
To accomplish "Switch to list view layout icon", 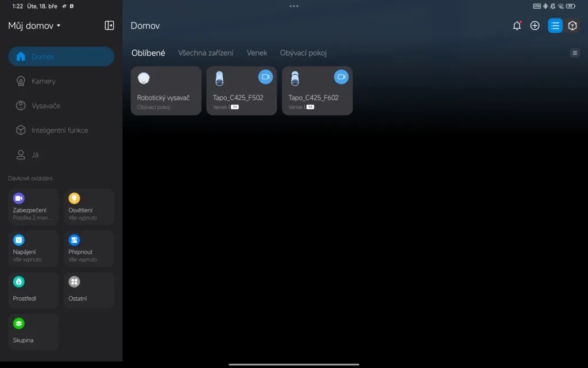I will click(555, 26).
